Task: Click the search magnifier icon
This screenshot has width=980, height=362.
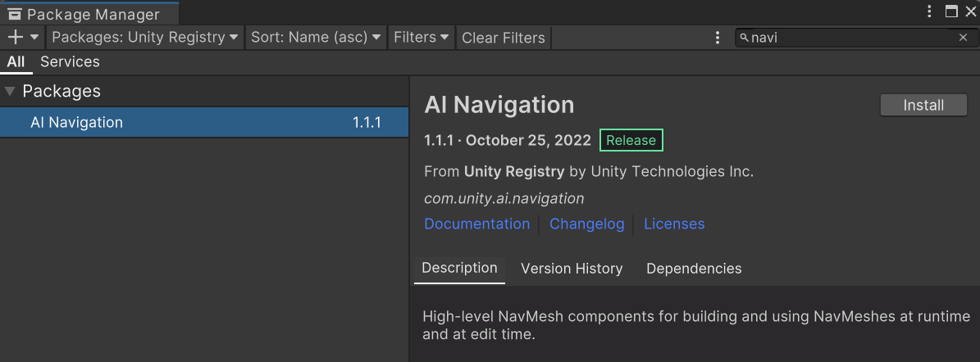Action: tap(744, 38)
